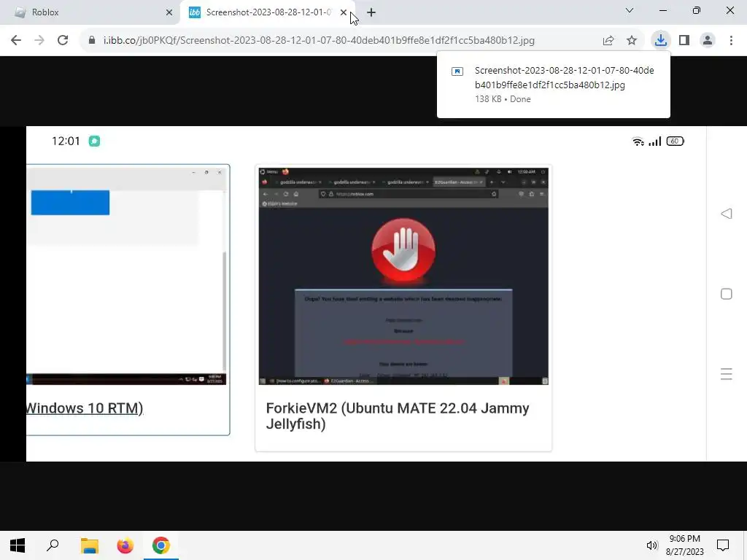
Task: Click ForkieVM2 Ubuntu MATE title
Action: point(398,416)
